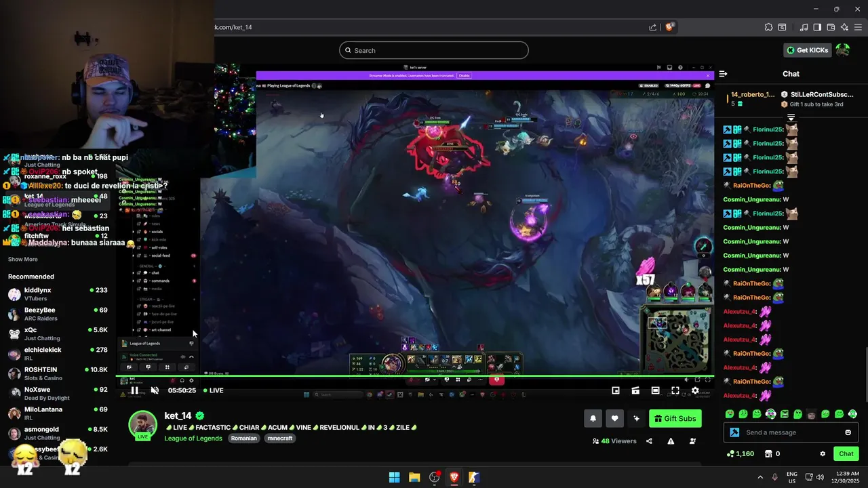Open OBS Studio from taskbar

tap(434, 477)
